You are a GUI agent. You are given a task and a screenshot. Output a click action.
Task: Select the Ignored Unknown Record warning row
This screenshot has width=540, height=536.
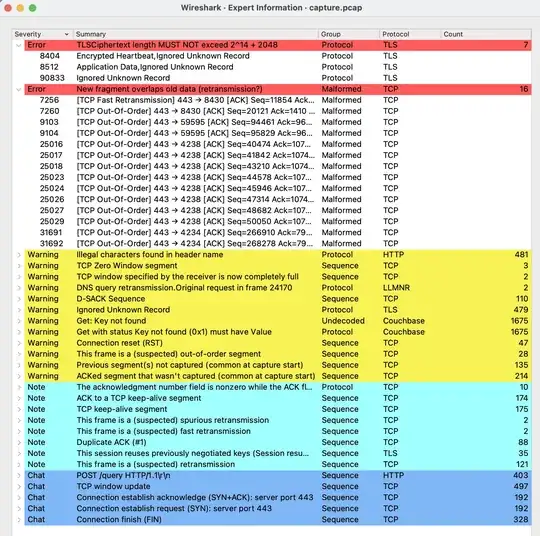pos(278,310)
